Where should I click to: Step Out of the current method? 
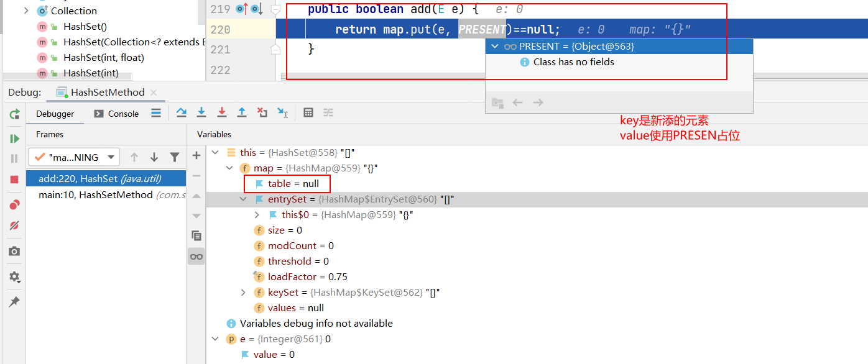(242, 112)
